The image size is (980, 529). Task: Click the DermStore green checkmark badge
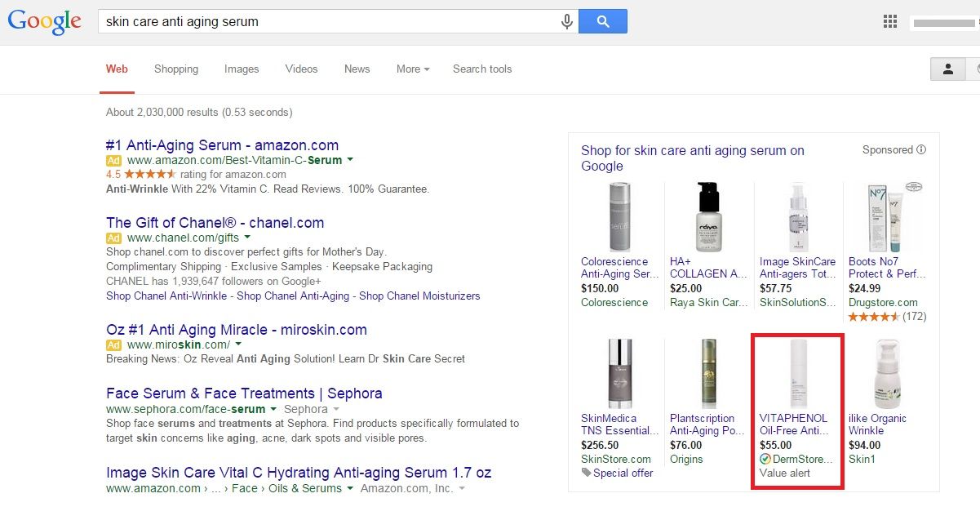(765, 459)
